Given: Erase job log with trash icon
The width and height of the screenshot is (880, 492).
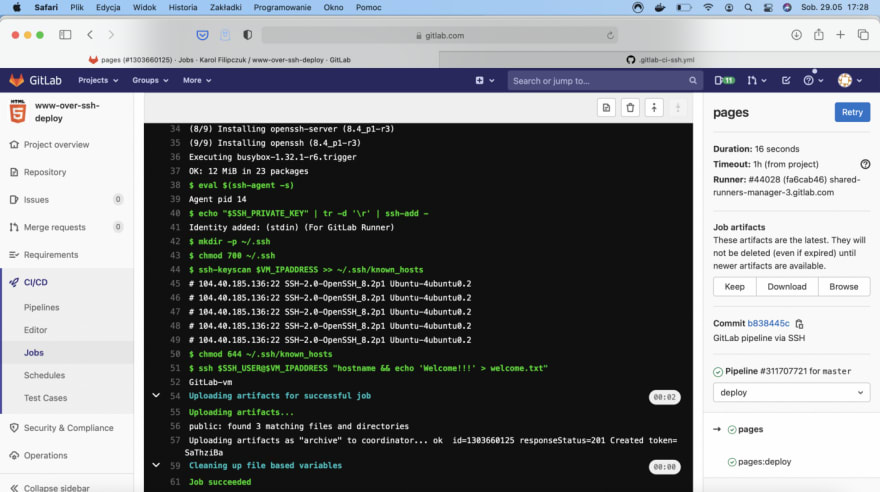Looking at the screenshot, I should pyautogui.click(x=630, y=108).
